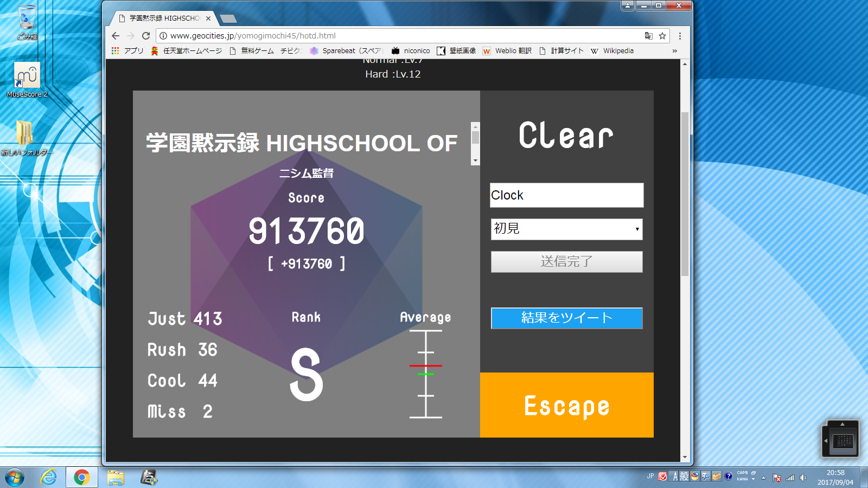Click the player name field containing Clock

coord(566,195)
